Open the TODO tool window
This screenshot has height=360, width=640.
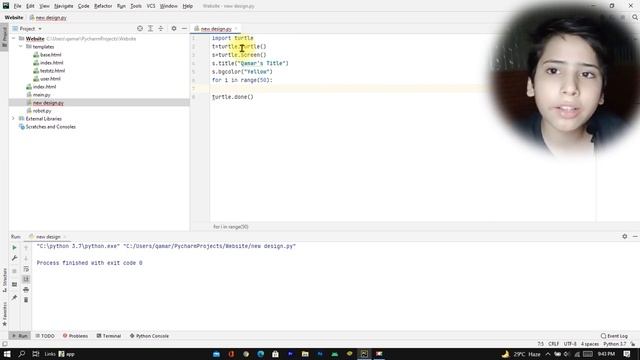[45, 336]
